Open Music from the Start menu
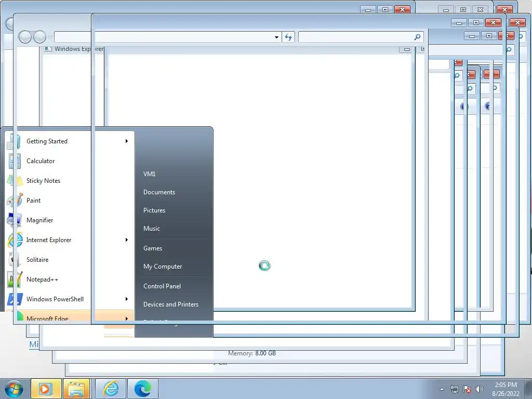Screen dimensions: 532x399 coord(151,229)
